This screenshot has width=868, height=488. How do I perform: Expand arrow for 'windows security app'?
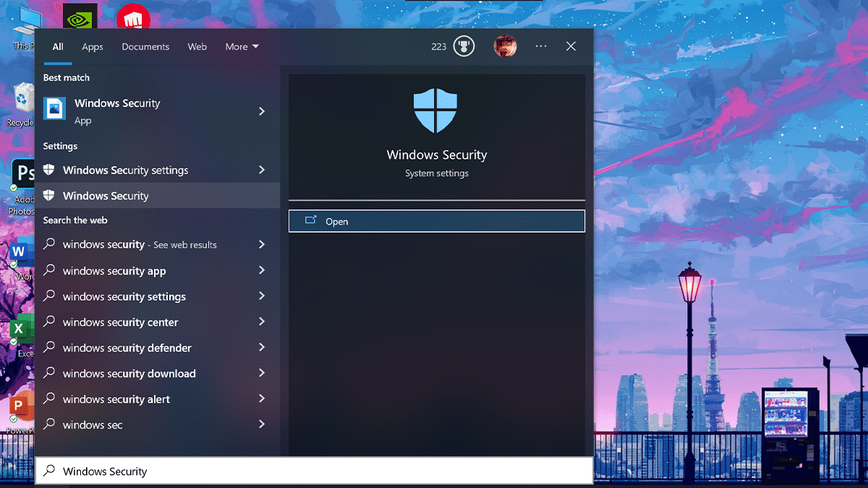tap(262, 270)
